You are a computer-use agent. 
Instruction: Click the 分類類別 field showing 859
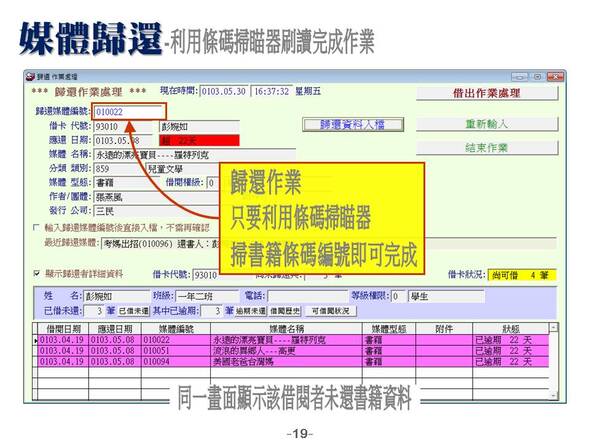(x=118, y=169)
